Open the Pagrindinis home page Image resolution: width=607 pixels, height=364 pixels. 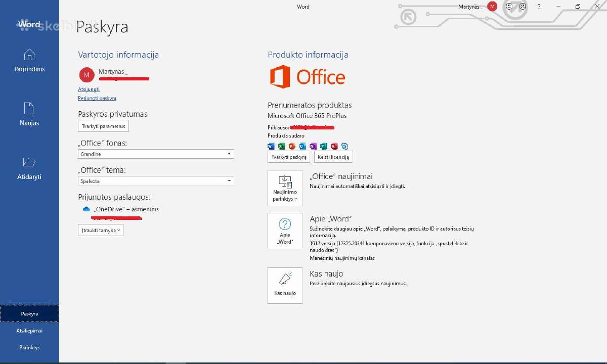29,61
